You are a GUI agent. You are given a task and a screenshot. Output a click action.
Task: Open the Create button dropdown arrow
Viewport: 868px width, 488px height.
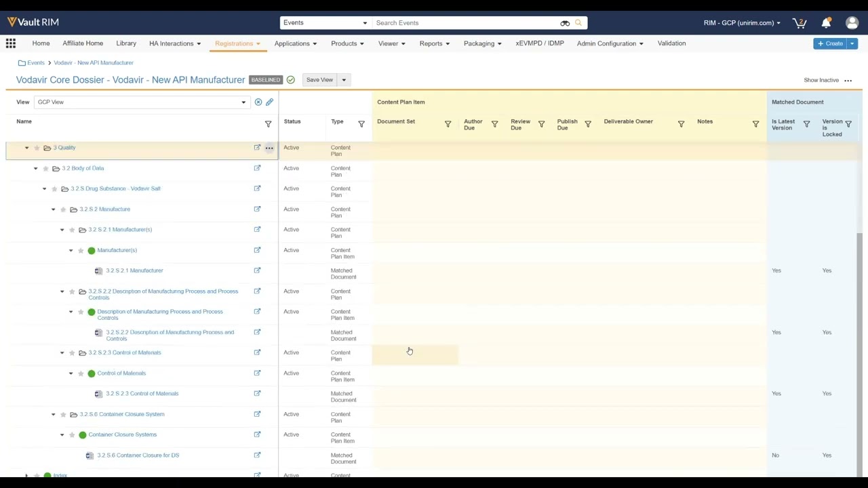[x=852, y=44]
